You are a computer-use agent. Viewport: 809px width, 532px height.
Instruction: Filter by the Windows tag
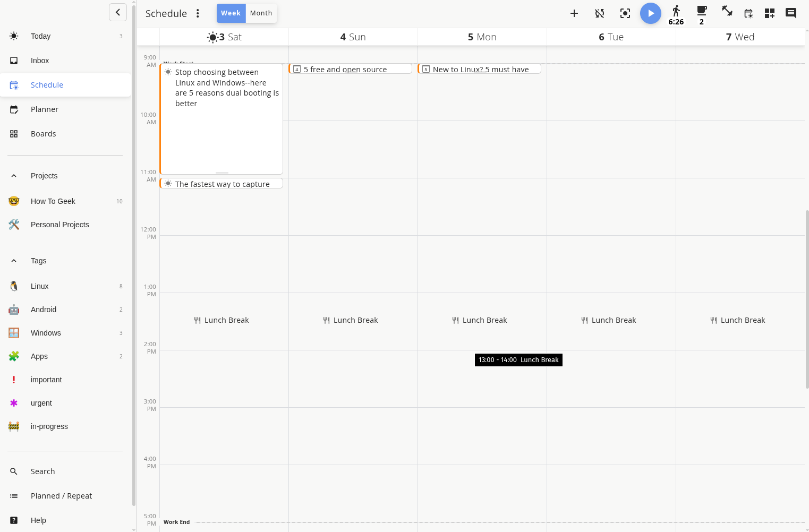coord(66,333)
